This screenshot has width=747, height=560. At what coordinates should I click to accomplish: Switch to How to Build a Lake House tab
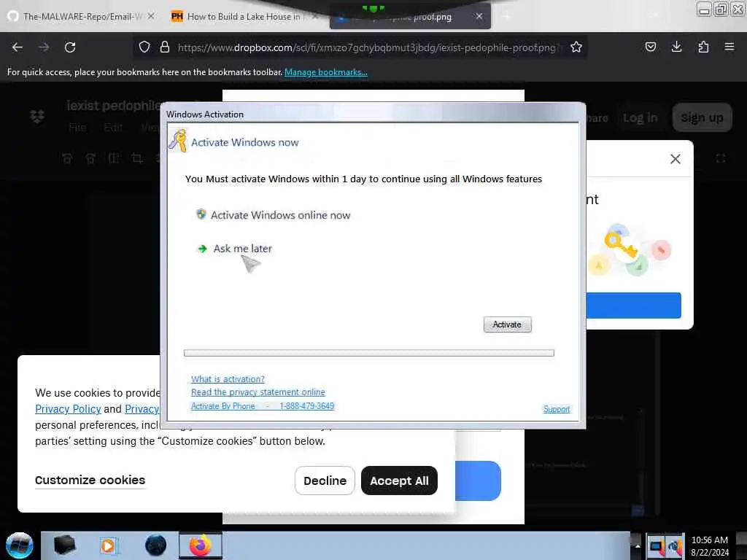[243, 17]
